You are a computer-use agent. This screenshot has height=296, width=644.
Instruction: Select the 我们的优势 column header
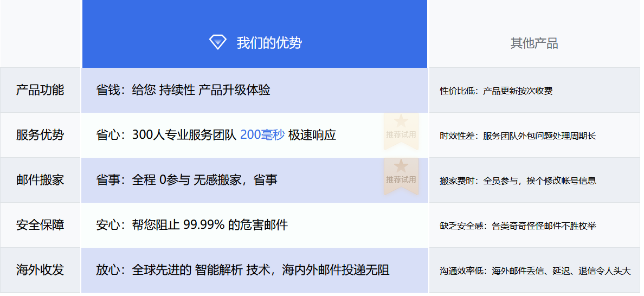click(255, 34)
